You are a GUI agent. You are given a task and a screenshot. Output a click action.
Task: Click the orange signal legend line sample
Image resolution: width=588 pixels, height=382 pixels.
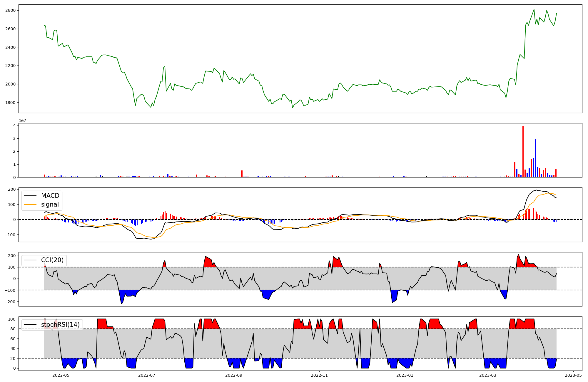(x=30, y=205)
